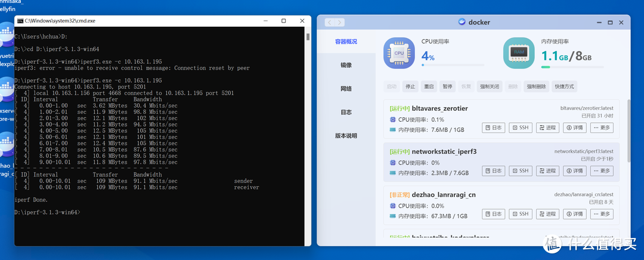Open 更多 options for bltavares_zerotier
Screen dimensions: 644x260
point(602,128)
